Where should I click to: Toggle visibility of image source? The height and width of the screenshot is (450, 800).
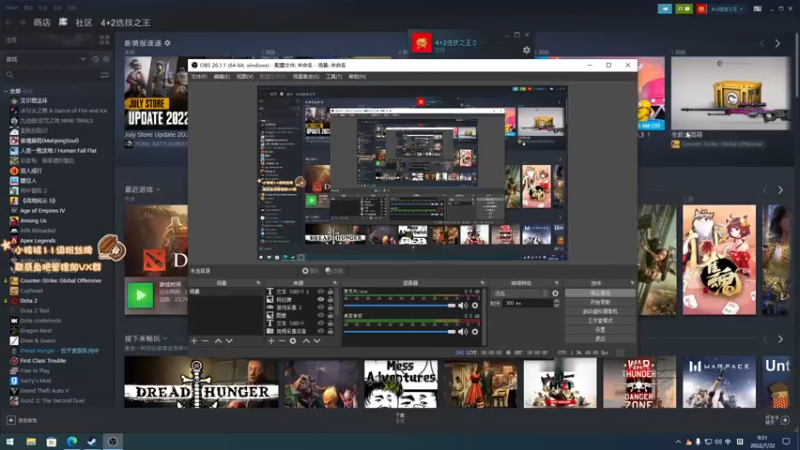(320, 315)
